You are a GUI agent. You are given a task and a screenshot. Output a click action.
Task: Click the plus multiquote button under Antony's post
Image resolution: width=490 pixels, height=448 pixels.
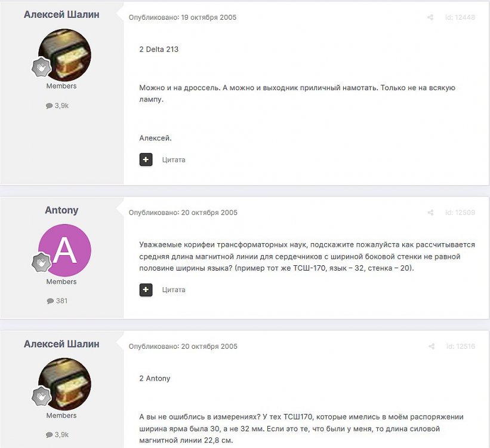(146, 290)
